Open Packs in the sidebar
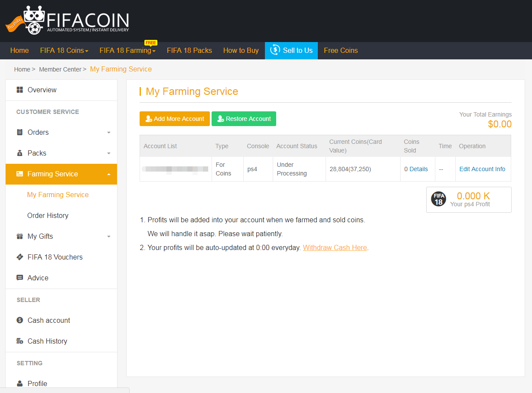 [61, 153]
